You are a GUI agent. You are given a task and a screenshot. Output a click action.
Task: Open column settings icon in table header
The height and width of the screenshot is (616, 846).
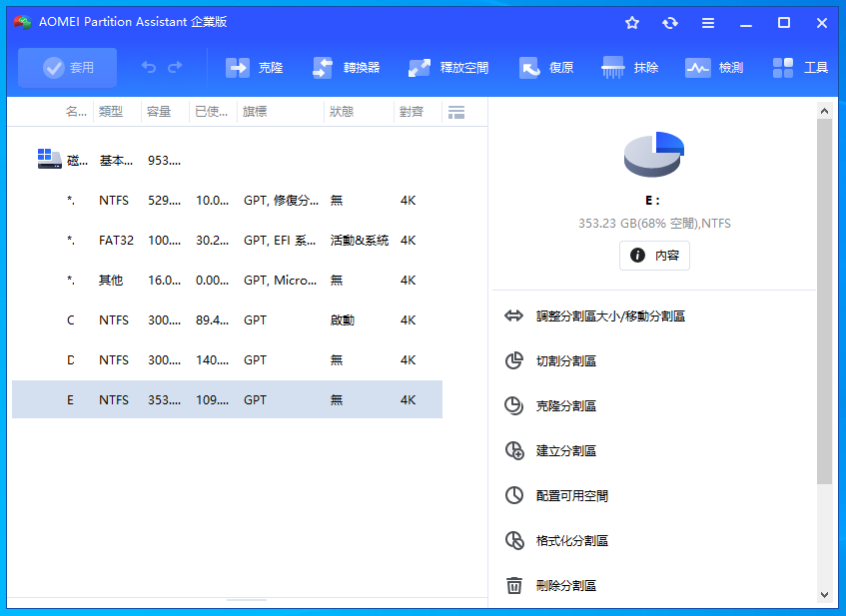click(x=456, y=112)
